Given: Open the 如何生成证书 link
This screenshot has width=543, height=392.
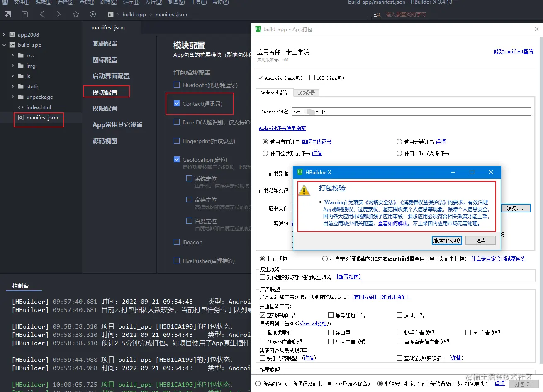Looking at the screenshot, I should click(x=317, y=141).
